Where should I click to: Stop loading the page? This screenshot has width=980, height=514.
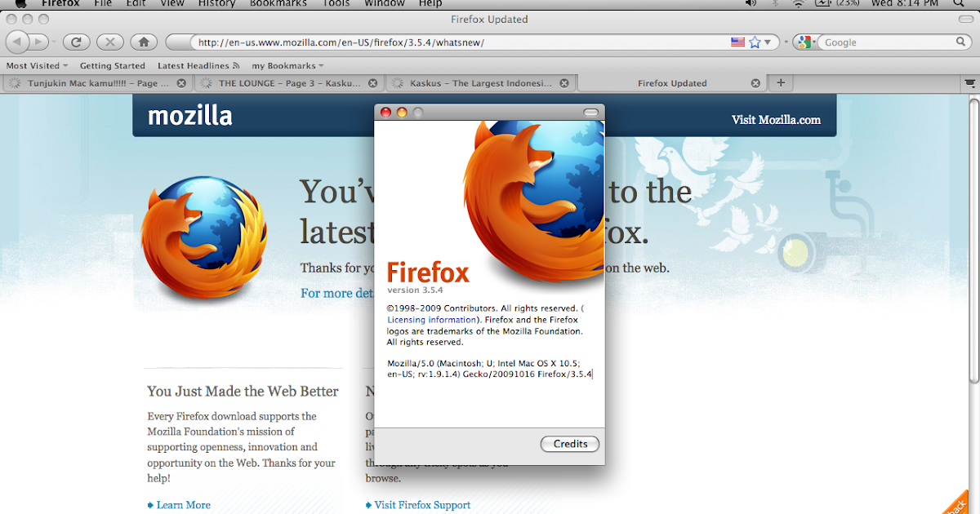[x=110, y=42]
